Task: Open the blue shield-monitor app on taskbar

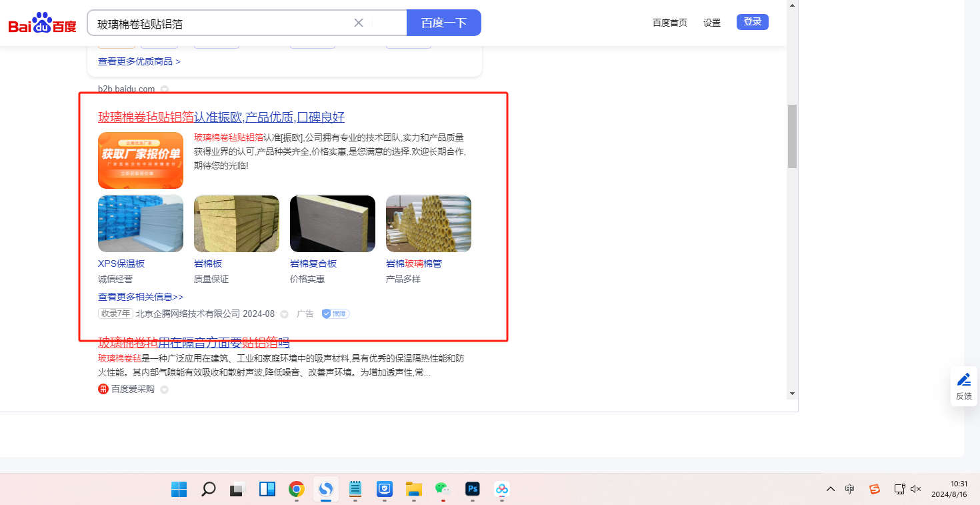Action: (x=385, y=489)
